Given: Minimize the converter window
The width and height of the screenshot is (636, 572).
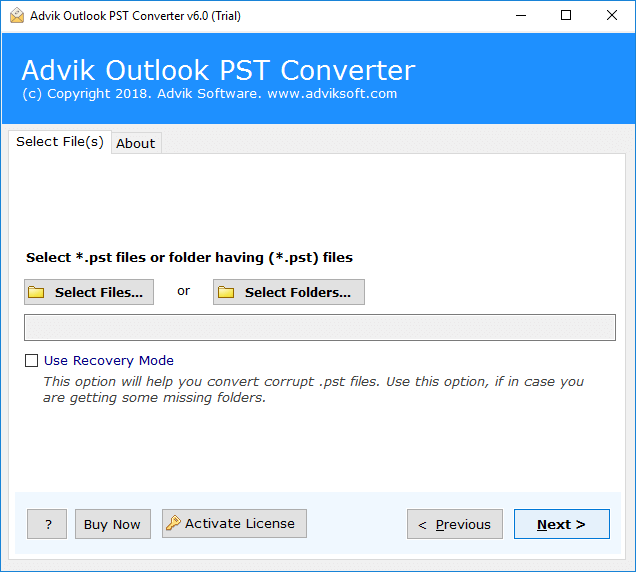Looking at the screenshot, I should [x=521, y=16].
